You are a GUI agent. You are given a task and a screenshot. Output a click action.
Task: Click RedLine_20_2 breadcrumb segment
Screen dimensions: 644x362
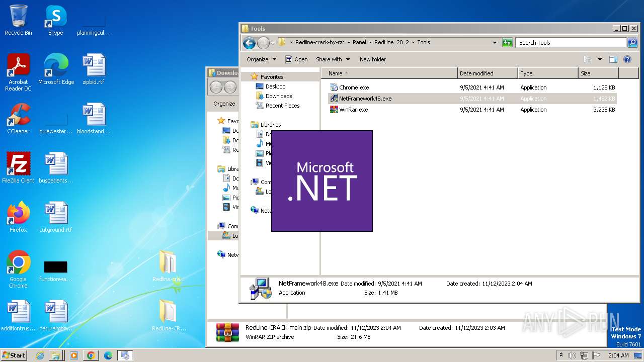391,43
